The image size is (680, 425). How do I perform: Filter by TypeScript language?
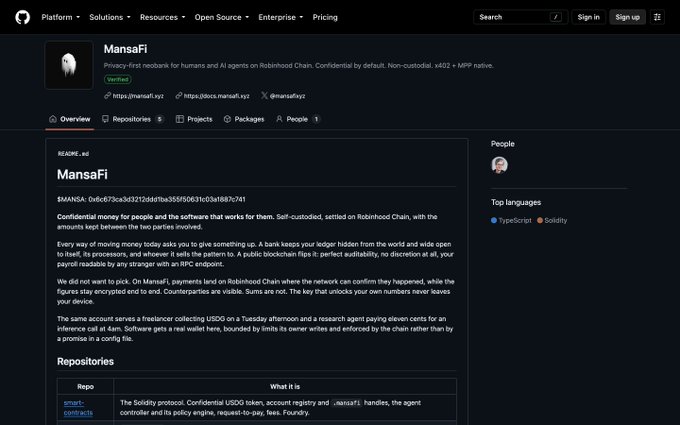tap(511, 220)
